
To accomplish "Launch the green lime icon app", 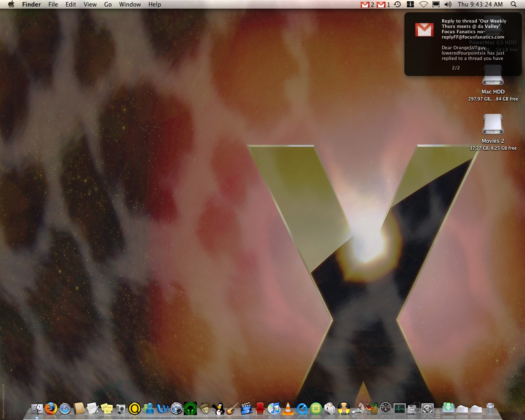I will (x=316, y=409).
